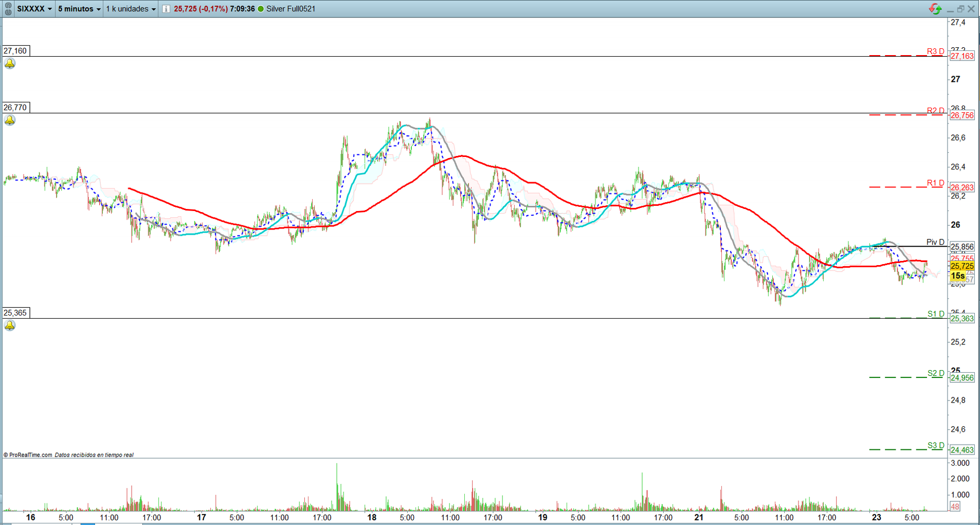Click the 24,956 price tag on the axis

962,378
